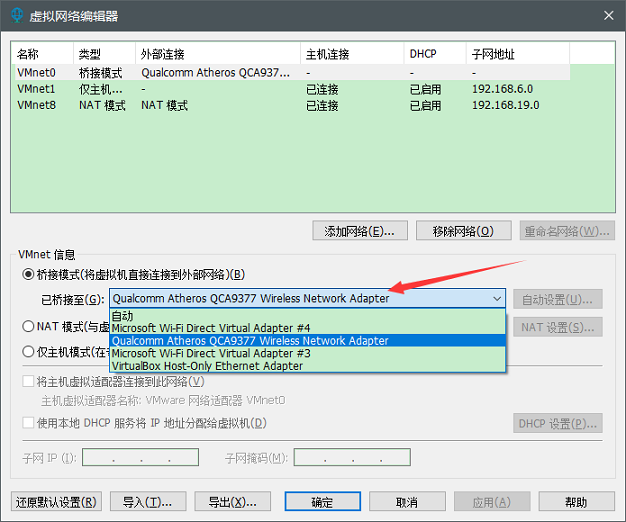Select the VMnet1 row in network list
The height and width of the screenshot is (522, 626).
(293, 89)
